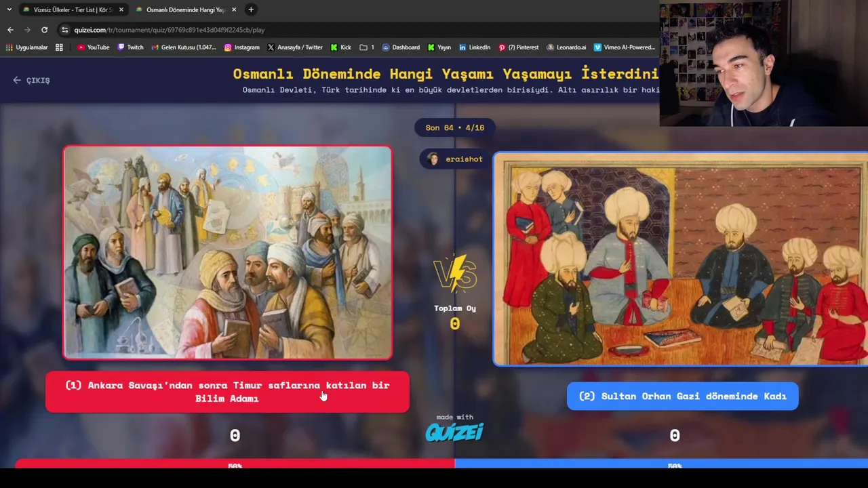Open the Instagram bookmark
The image size is (868, 488).
pyautogui.click(x=241, y=47)
